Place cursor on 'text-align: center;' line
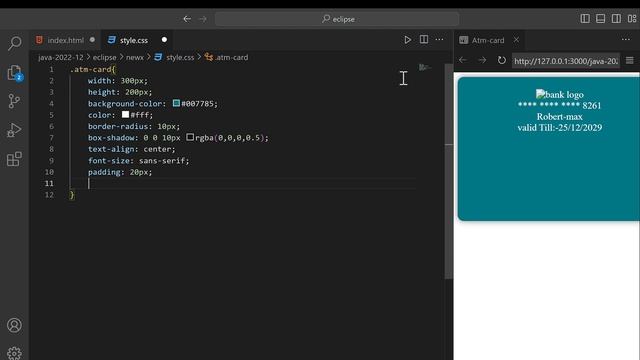 (131, 149)
